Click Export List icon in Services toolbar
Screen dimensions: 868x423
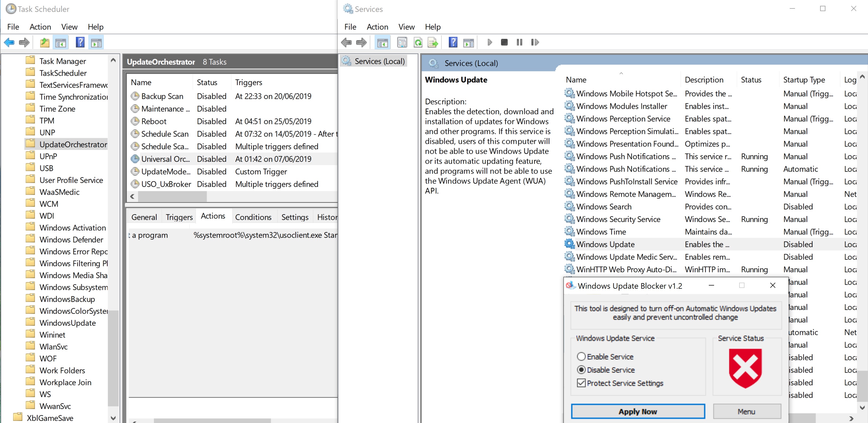pos(433,43)
